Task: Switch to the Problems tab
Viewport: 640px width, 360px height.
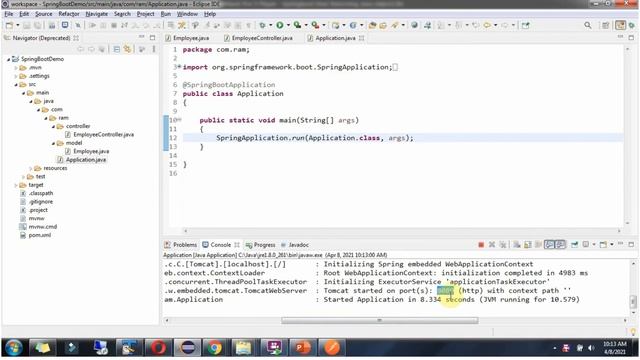Action: point(180,245)
